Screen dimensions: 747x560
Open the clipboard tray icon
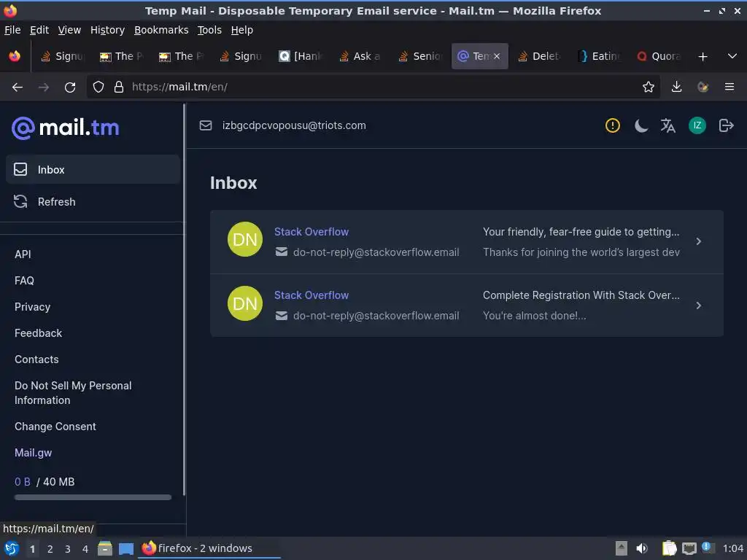coord(669,548)
